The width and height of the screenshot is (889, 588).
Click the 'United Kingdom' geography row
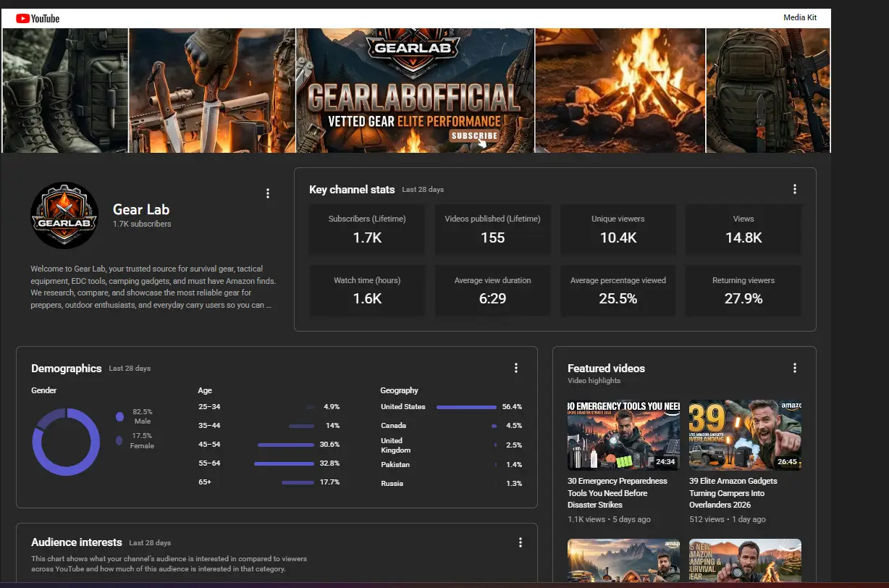pyautogui.click(x=451, y=445)
